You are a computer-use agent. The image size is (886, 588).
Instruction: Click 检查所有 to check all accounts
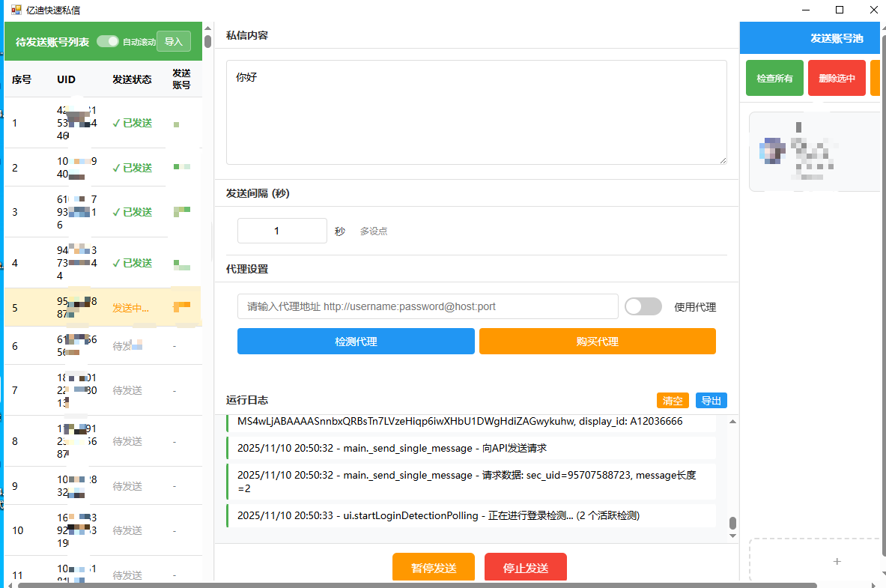774,77
